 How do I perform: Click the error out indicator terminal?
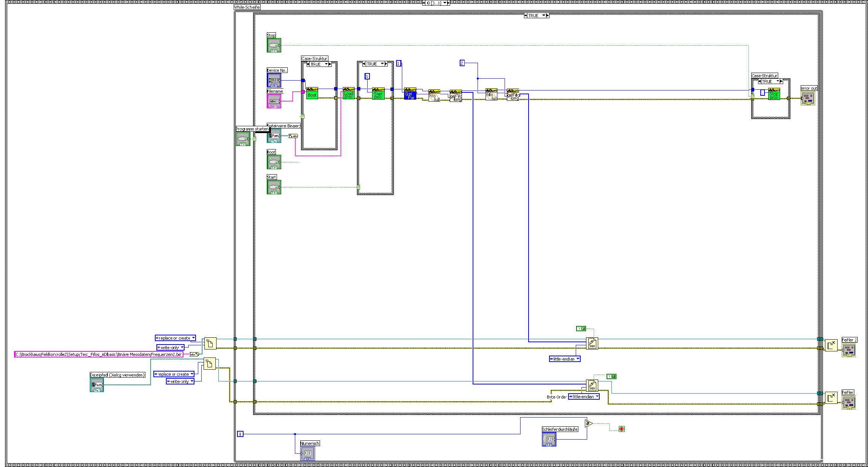(x=807, y=98)
